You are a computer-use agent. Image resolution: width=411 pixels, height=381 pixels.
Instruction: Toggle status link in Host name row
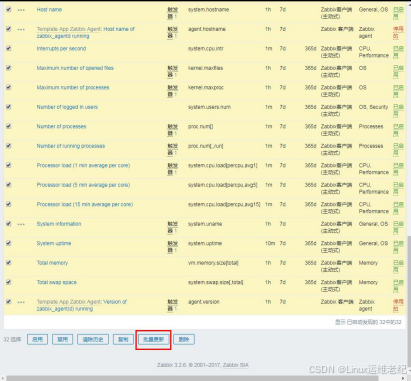point(398,13)
